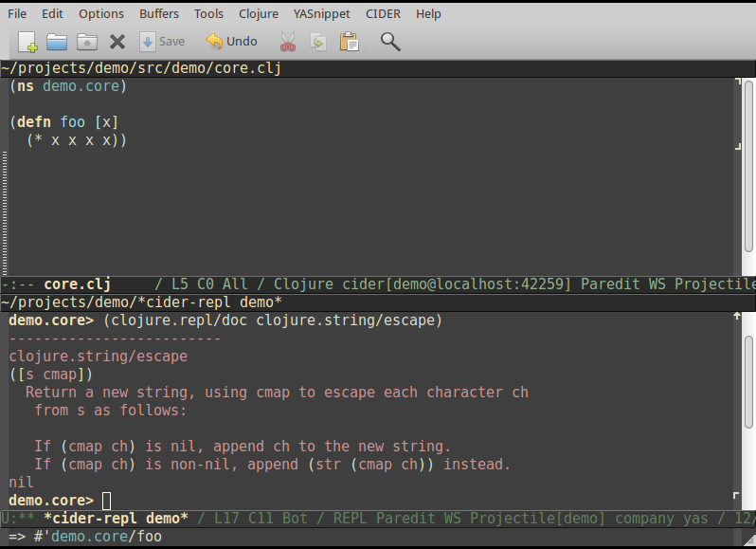756x549 pixels.
Task: Place cursor at the demo.core> REPL prompt
Action: pyautogui.click(x=106, y=501)
